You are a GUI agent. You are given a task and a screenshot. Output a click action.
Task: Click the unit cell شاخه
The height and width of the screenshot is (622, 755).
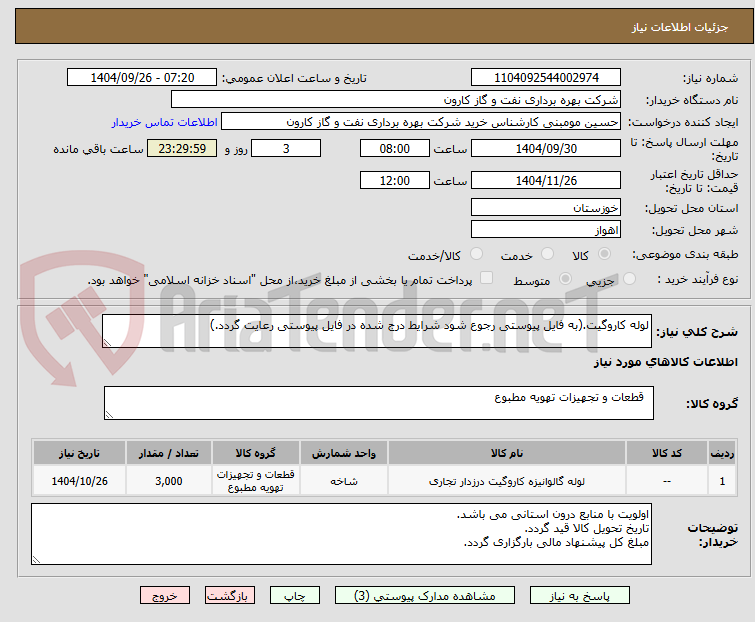pyautogui.click(x=343, y=481)
